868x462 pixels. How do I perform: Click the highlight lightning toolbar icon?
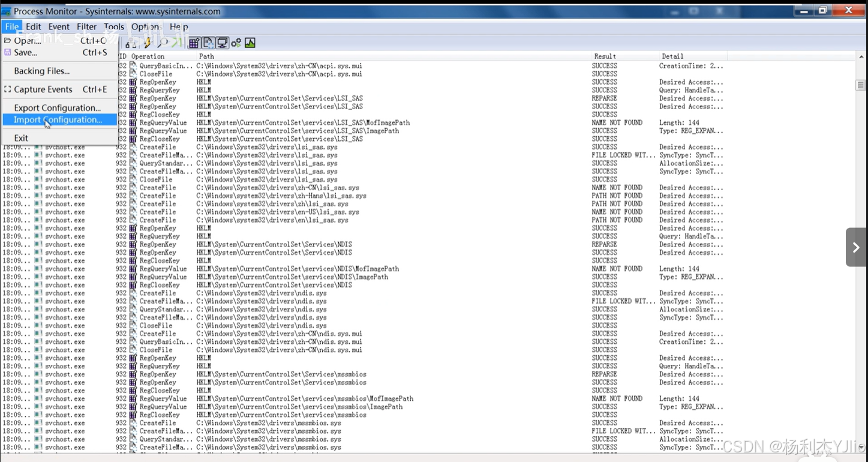[148, 43]
